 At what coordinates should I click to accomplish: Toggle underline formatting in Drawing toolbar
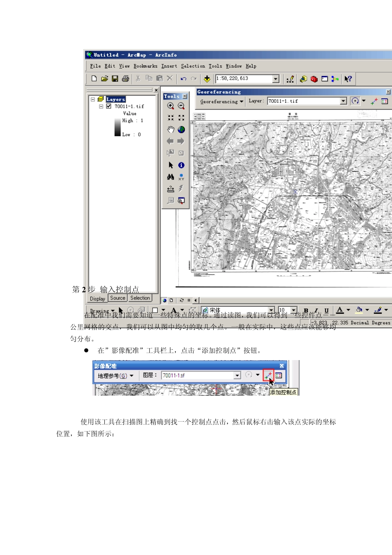326,311
